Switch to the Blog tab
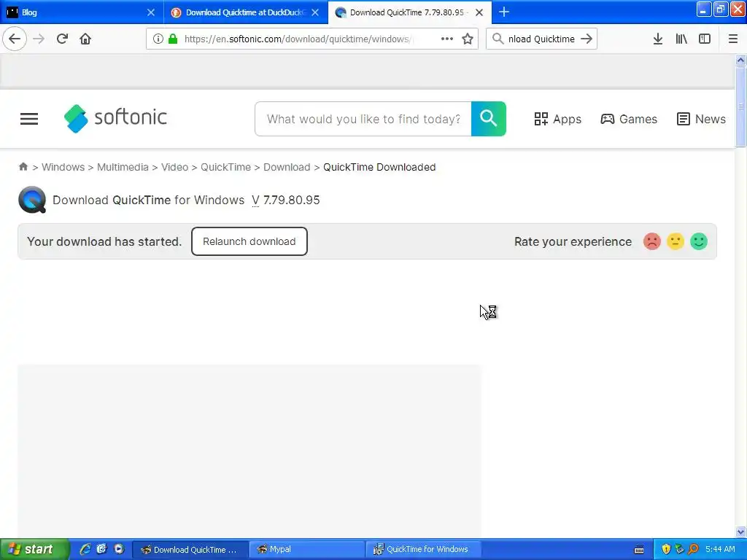This screenshot has width=747, height=560. coord(82,12)
